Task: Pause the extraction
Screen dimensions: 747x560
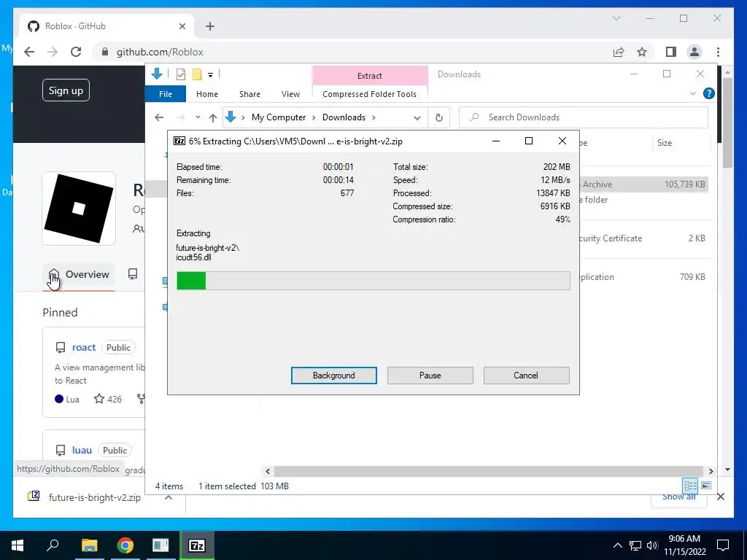Action: coord(430,376)
